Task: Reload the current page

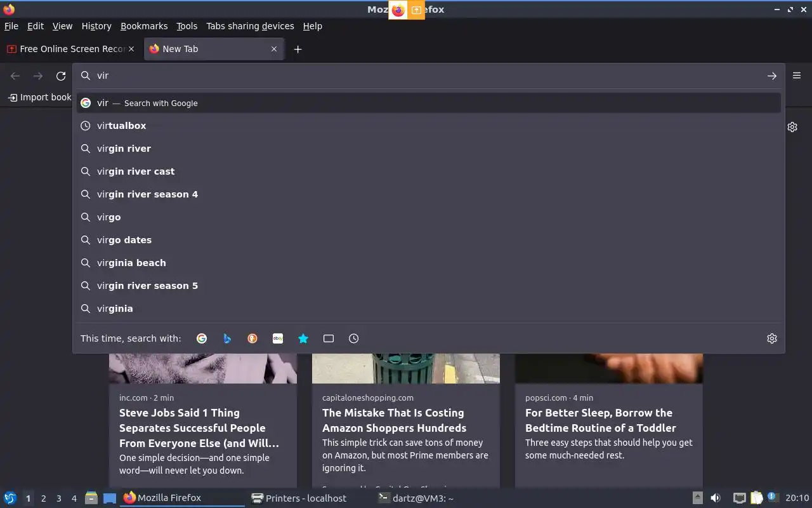Action: 61,76
